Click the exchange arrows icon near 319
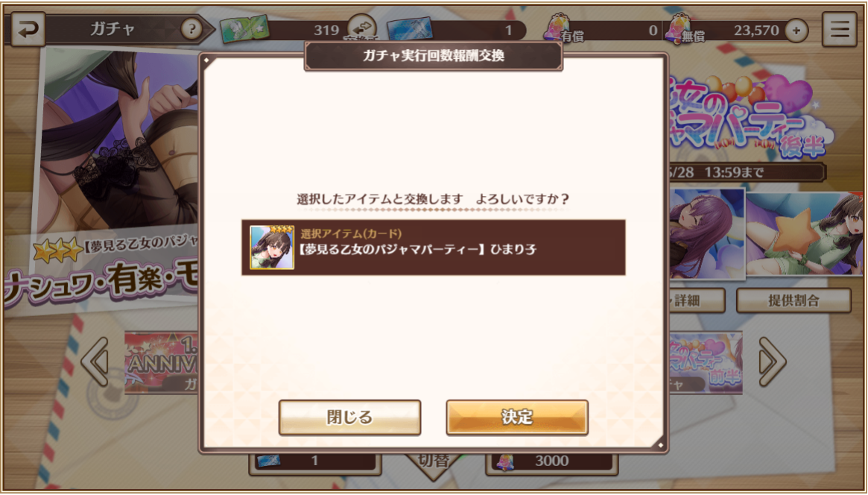 (362, 28)
